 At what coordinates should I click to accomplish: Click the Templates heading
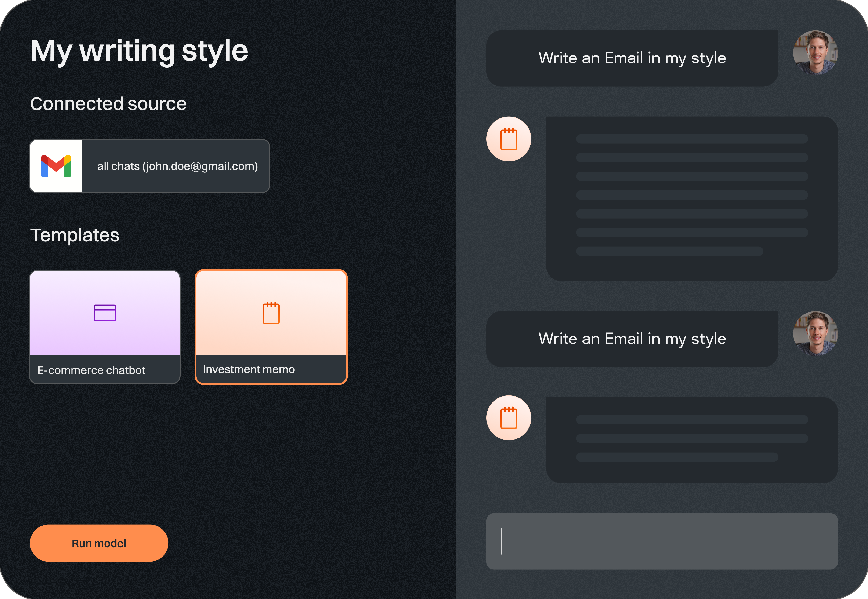click(75, 235)
